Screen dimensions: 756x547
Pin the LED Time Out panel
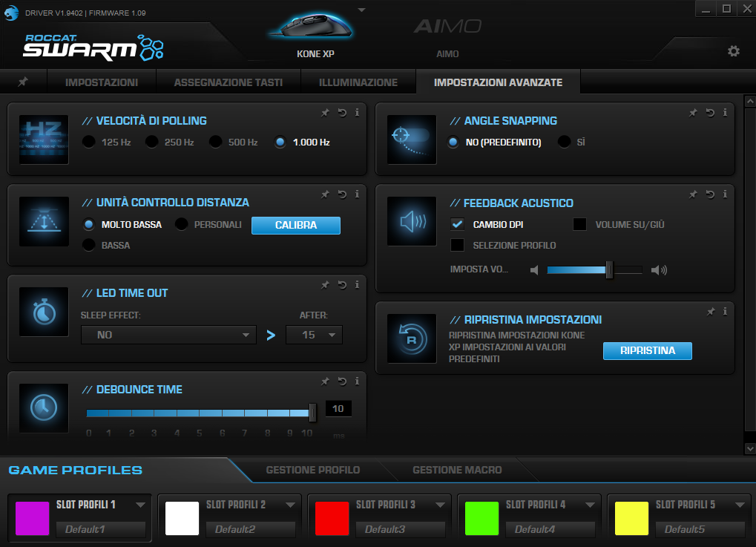point(325,284)
